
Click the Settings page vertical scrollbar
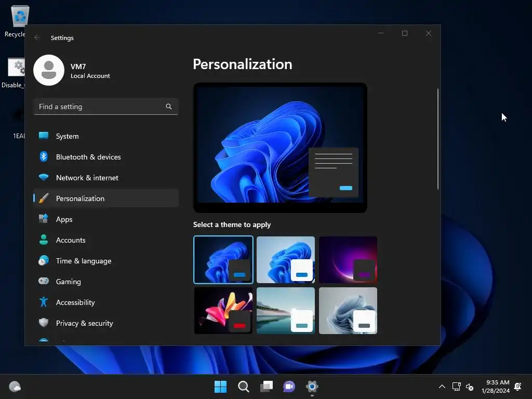tap(437, 139)
